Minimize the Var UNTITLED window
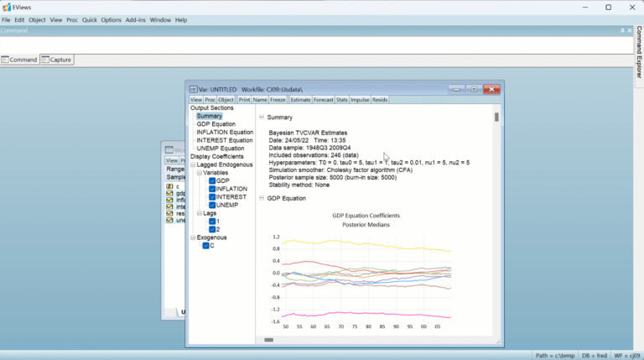Image resolution: width=644 pixels, height=360 pixels. 456,89
